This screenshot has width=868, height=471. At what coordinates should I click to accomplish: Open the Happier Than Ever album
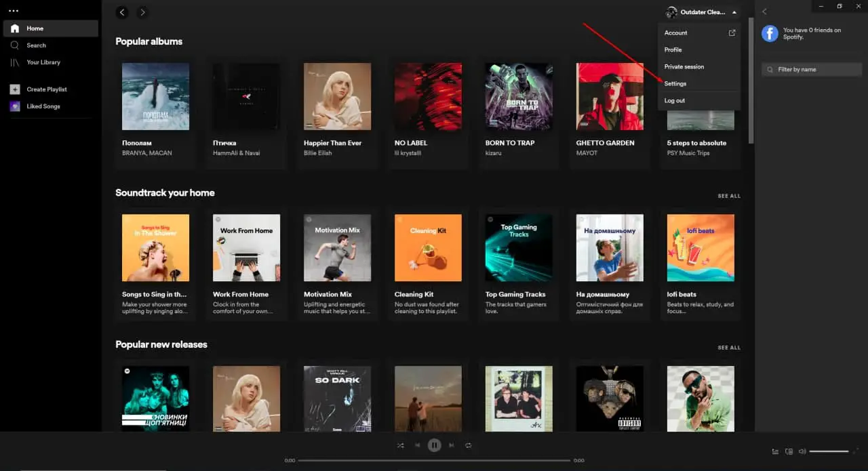(x=337, y=96)
